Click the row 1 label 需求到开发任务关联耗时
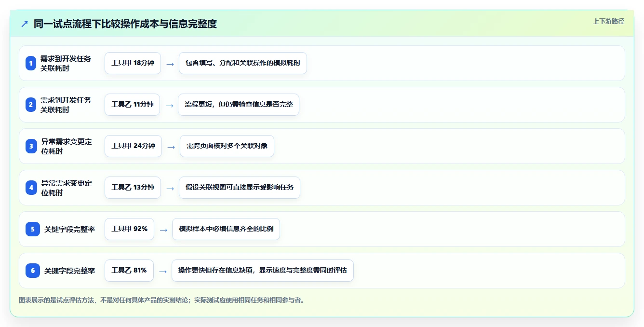 click(66, 63)
